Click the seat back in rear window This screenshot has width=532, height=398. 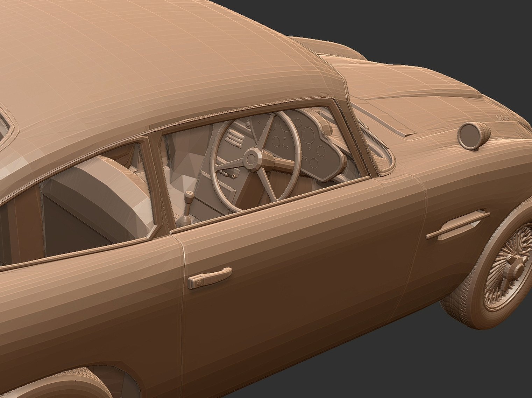point(99,198)
